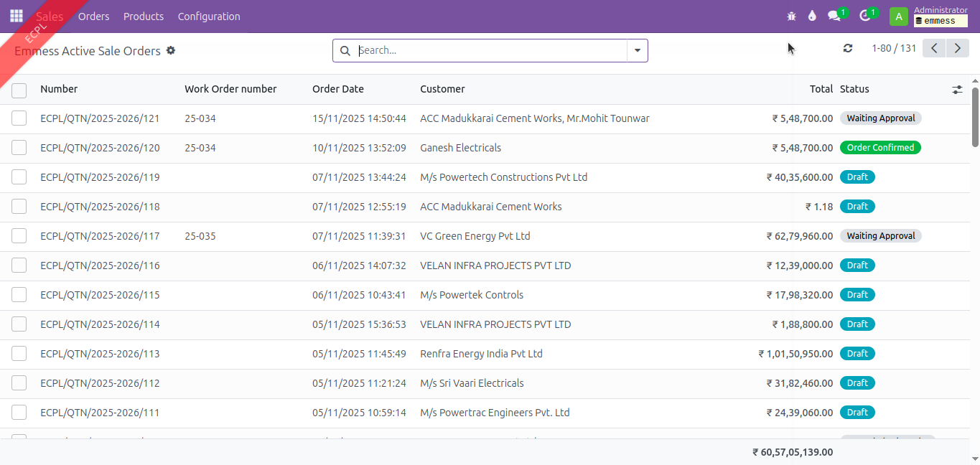Open the chat messages icon

(834, 16)
